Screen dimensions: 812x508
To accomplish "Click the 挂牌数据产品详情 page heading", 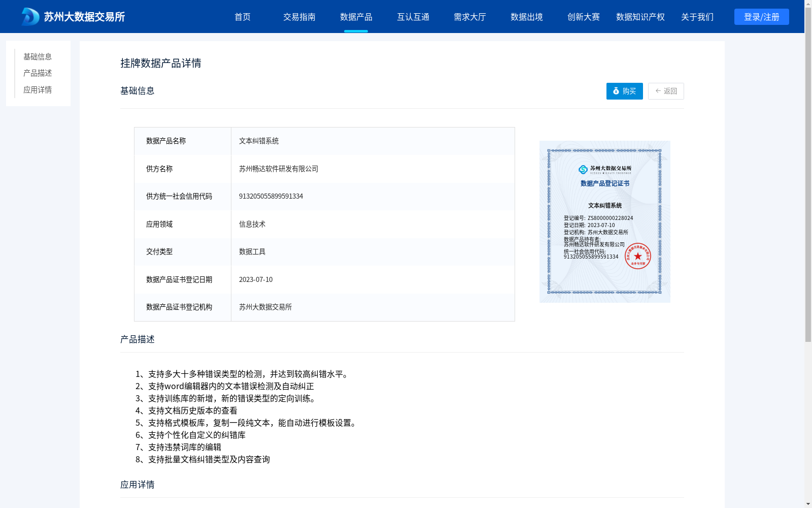I will [x=161, y=63].
